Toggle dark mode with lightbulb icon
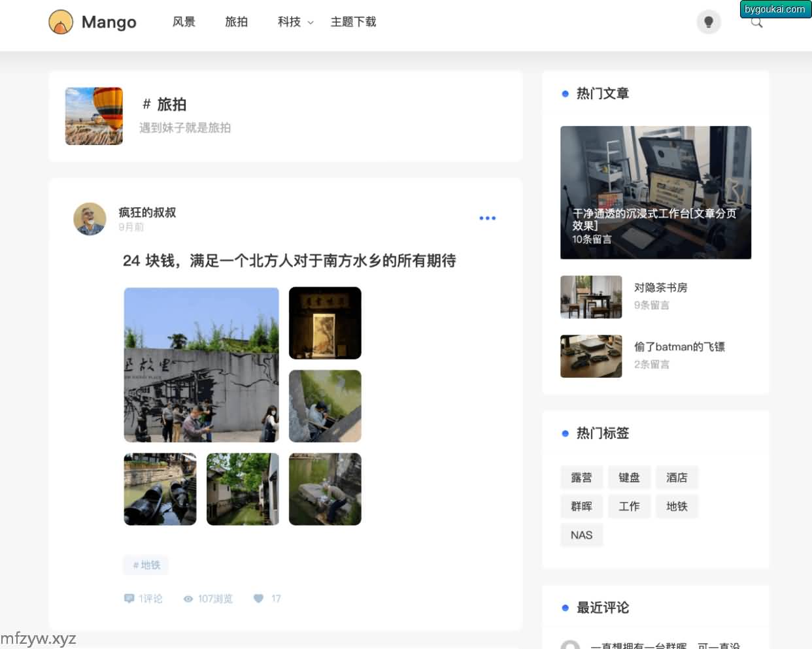Image resolution: width=812 pixels, height=649 pixels. [708, 22]
